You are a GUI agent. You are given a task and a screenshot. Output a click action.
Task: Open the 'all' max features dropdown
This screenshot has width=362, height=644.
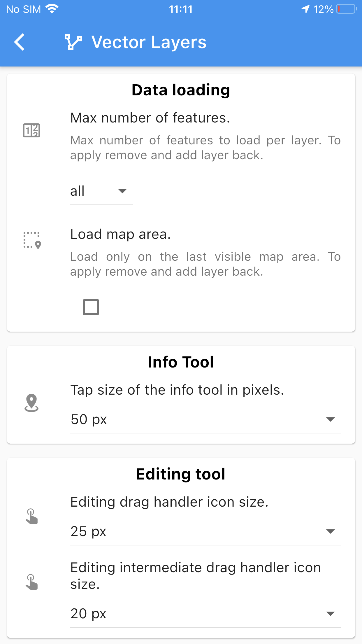coord(101,191)
